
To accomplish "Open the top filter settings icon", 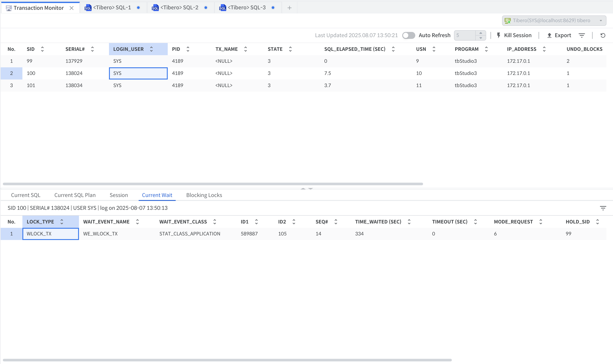I will tap(581, 35).
